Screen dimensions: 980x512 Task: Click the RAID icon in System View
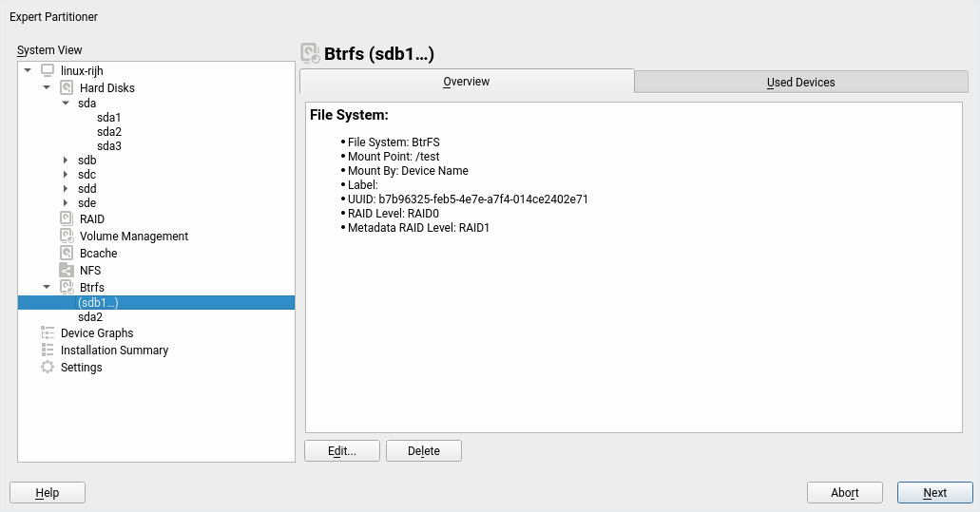[x=67, y=219]
